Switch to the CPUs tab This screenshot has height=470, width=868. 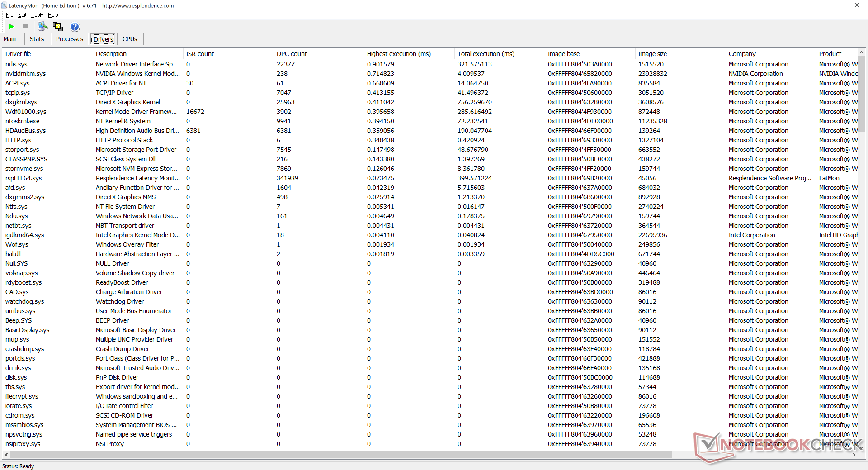(130, 39)
